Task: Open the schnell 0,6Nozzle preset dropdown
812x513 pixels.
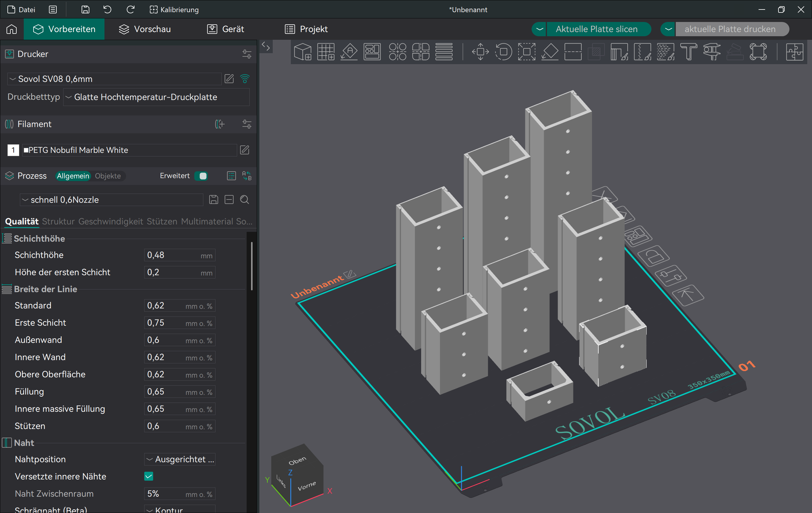Action: pyautogui.click(x=112, y=200)
